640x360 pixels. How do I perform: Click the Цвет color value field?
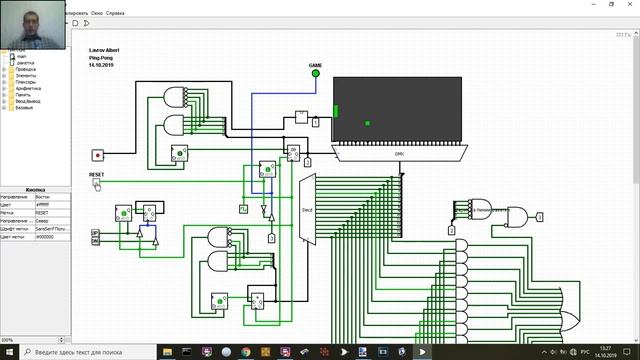pos(52,205)
